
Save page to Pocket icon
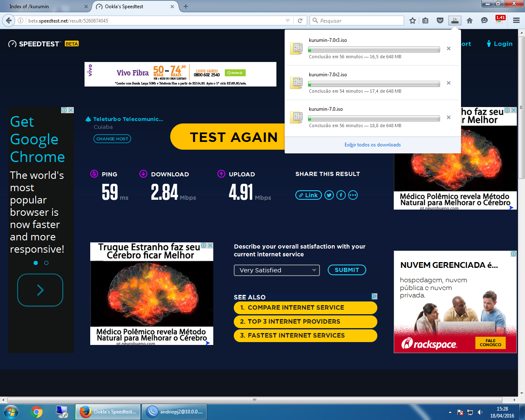(x=440, y=21)
